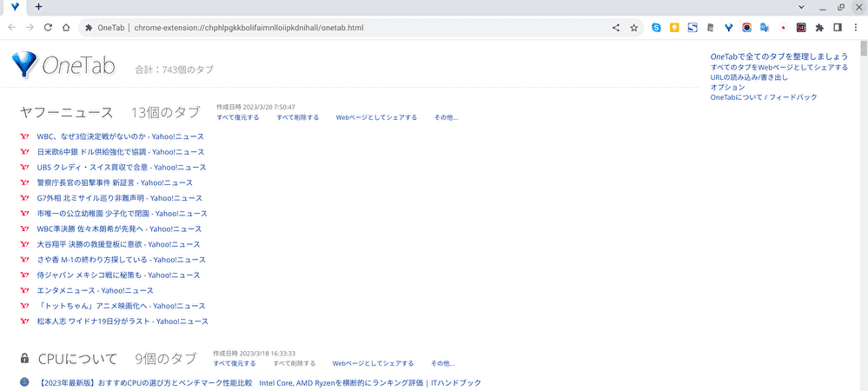Viewport: 868px width, 391px height.
Task: Share ヤフーニュース group as web page
Action: (376, 117)
